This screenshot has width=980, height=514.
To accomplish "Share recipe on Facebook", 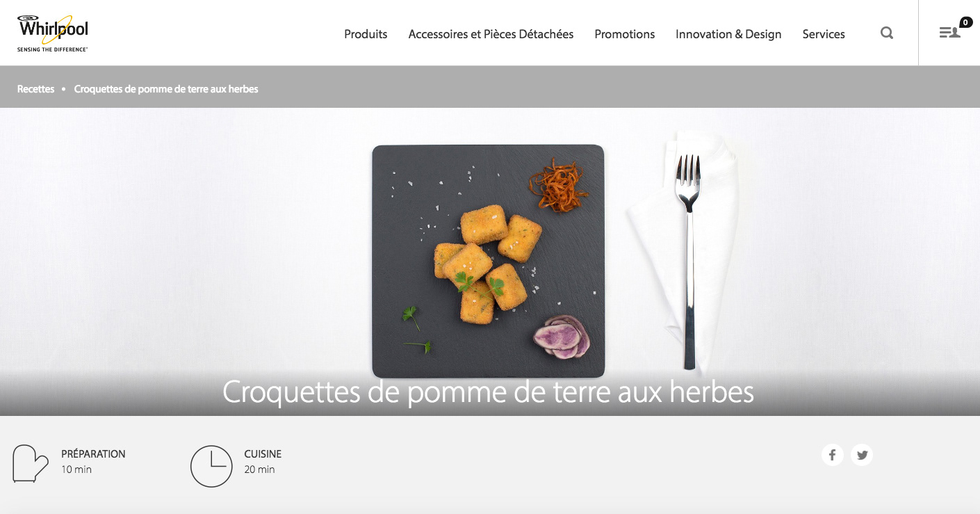I will click(x=832, y=455).
